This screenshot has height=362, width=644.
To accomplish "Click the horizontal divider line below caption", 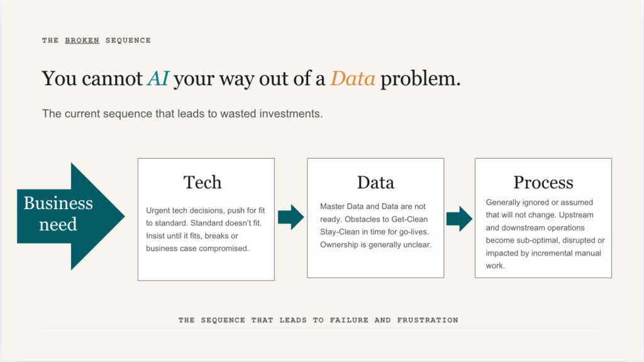I will pos(322,328).
